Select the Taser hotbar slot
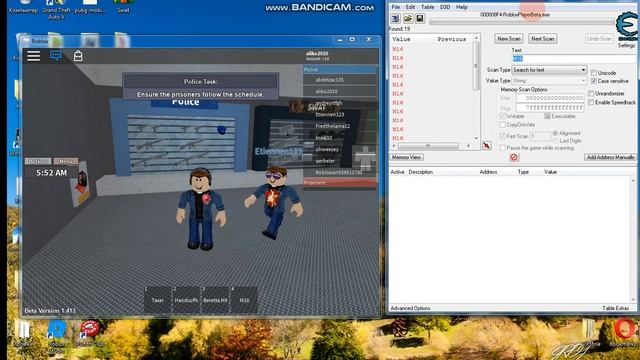The image size is (640, 360). (158, 300)
